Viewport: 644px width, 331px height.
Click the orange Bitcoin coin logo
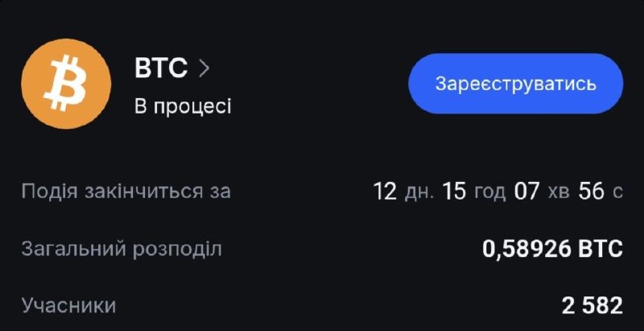(66, 84)
